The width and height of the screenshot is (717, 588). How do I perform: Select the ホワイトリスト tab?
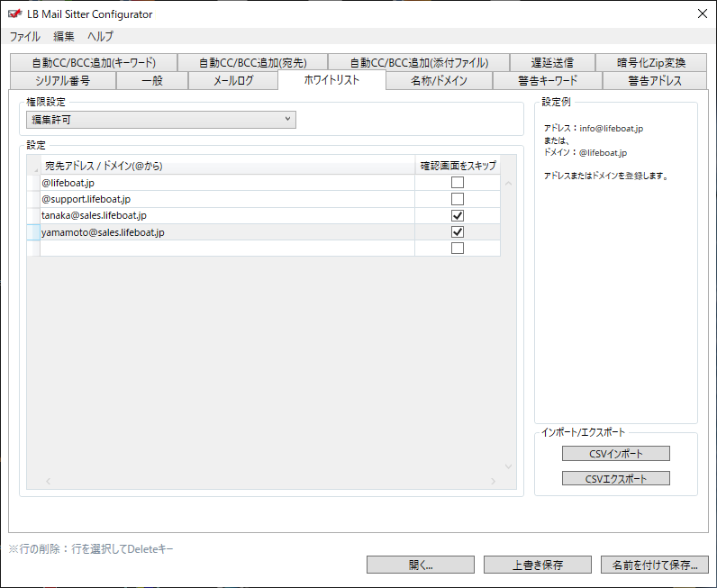pyautogui.click(x=332, y=80)
